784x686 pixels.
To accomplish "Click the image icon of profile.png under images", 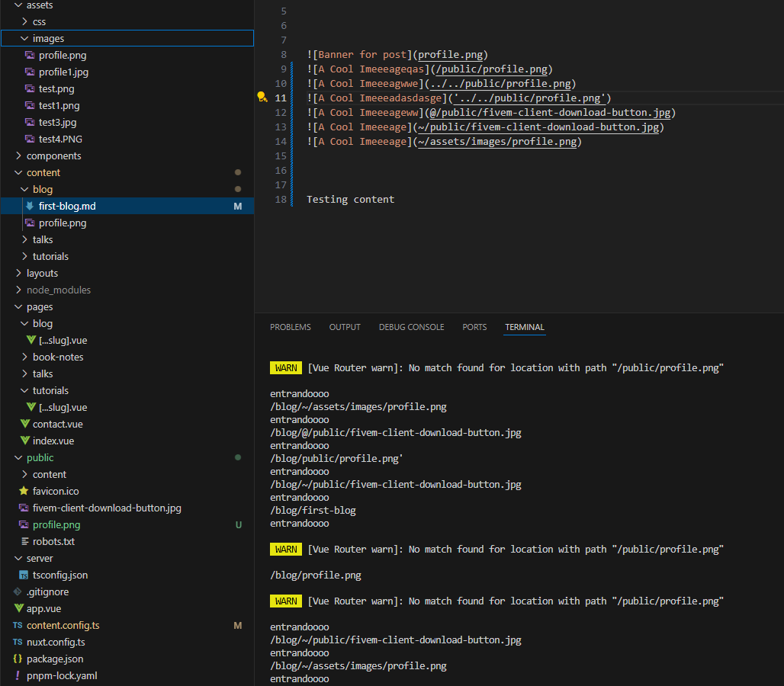I will [x=30, y=55].
